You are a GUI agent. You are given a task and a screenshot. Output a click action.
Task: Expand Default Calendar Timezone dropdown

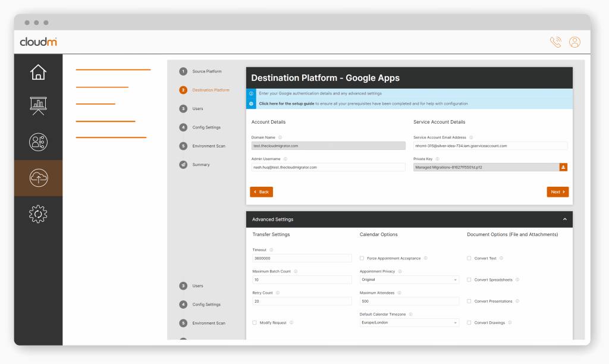tap(409, 322)
